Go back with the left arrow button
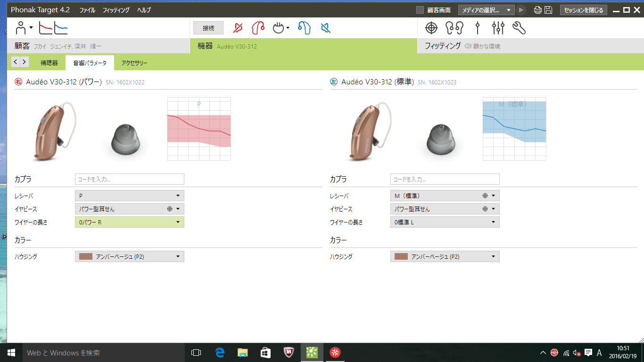Screen dimensions: 644x362 point(16,62)
